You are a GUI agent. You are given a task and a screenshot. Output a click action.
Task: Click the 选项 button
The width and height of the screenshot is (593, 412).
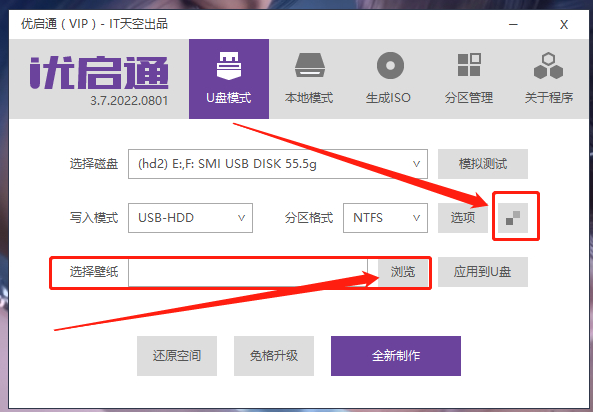[463, 218]
